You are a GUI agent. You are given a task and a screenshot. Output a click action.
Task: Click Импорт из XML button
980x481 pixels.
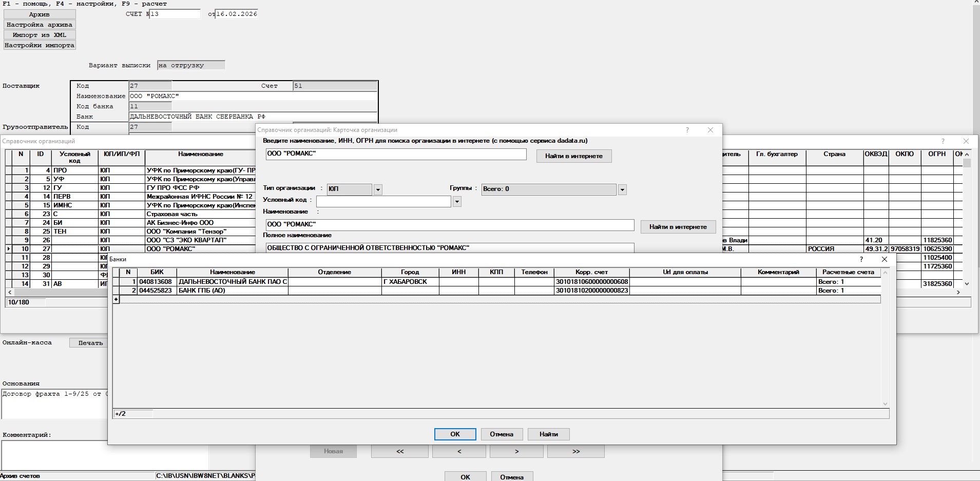(x=40, y=35)
